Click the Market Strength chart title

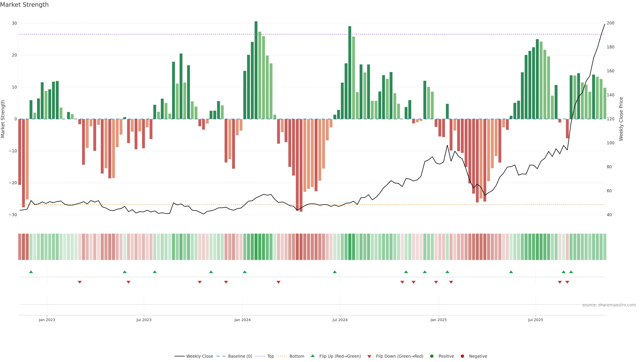[x=24, y=5]
